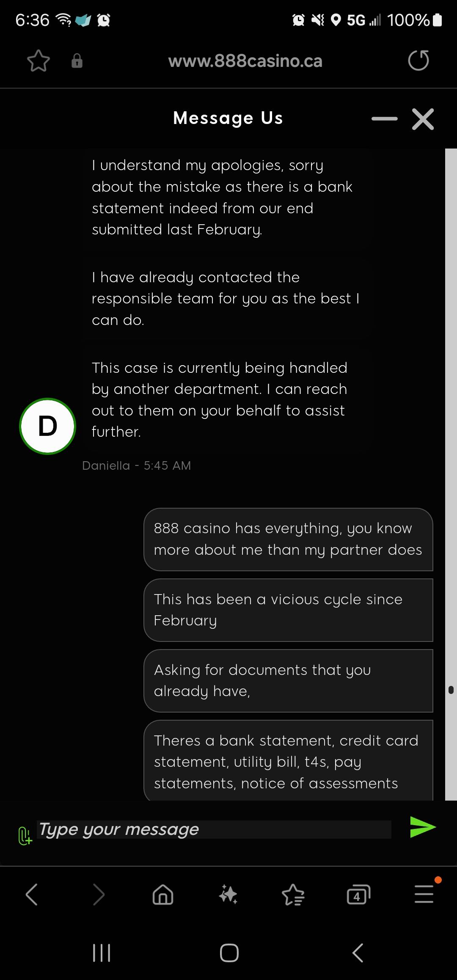
Task: Open the browser hamburger menu
Action: coord(424,895)
